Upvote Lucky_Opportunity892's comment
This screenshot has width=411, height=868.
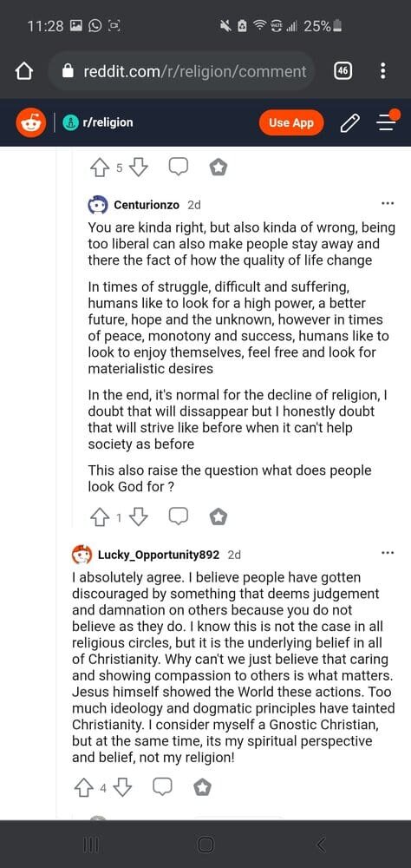(x=83, y=787)
